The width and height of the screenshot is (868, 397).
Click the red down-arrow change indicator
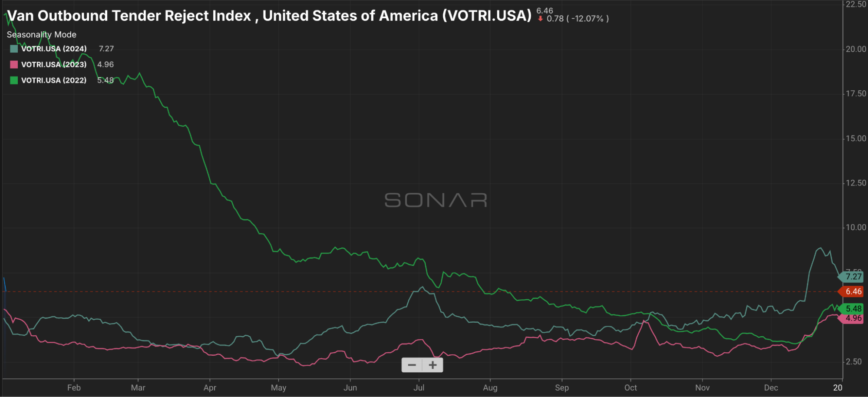click(x=540, y=19)
